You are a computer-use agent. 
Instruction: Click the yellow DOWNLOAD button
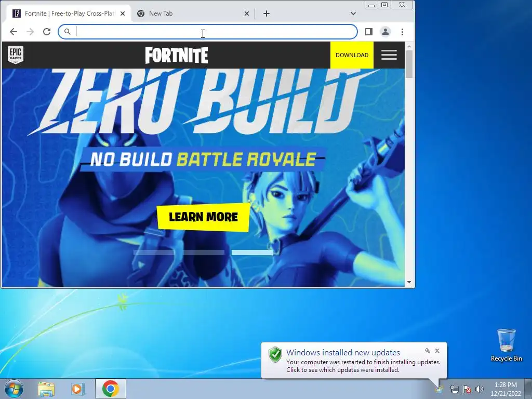point(352,55)
